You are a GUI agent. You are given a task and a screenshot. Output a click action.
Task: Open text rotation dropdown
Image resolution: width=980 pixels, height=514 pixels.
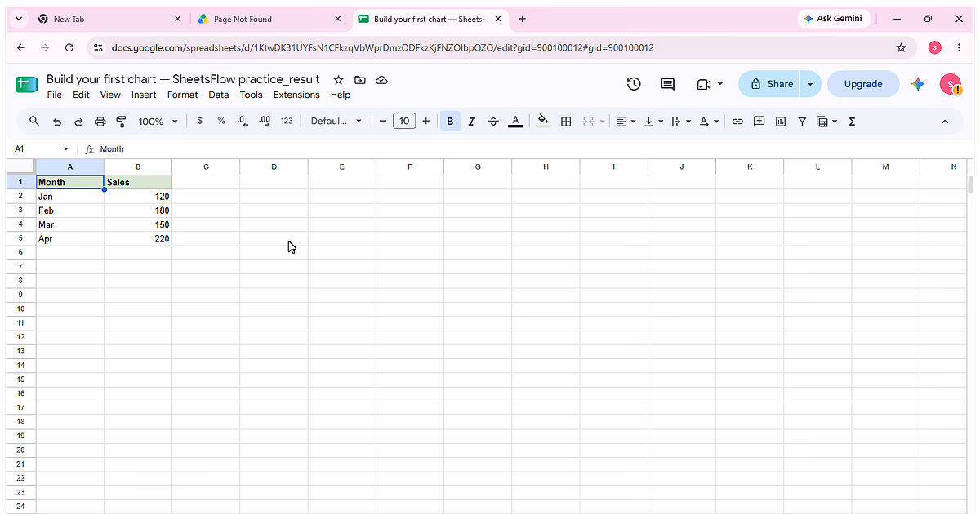click(709, 121)
